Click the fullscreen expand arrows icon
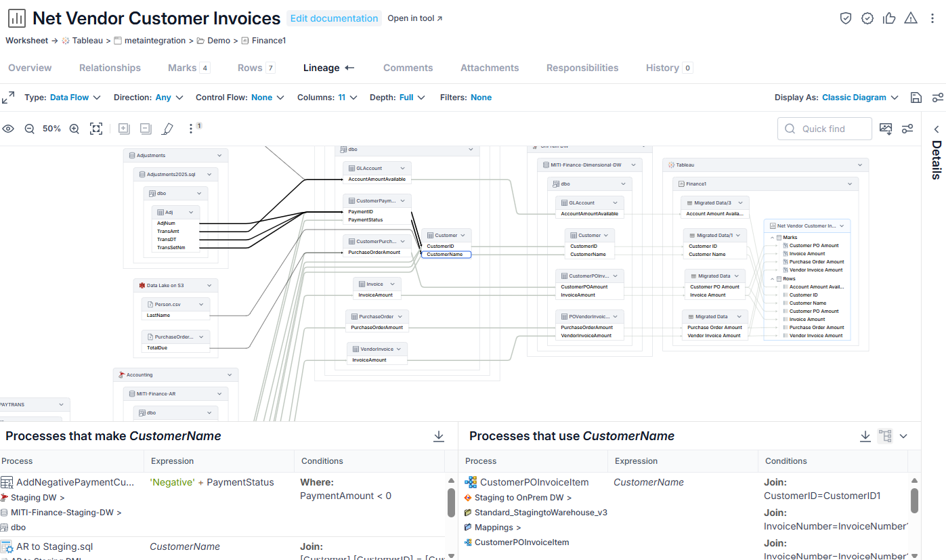The image size is (946, 560). pyautogui.click(x=8, y=98)
